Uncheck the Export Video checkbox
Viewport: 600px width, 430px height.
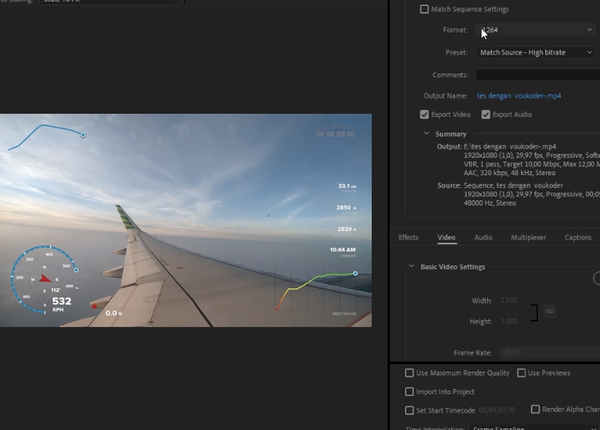[425, 115]
